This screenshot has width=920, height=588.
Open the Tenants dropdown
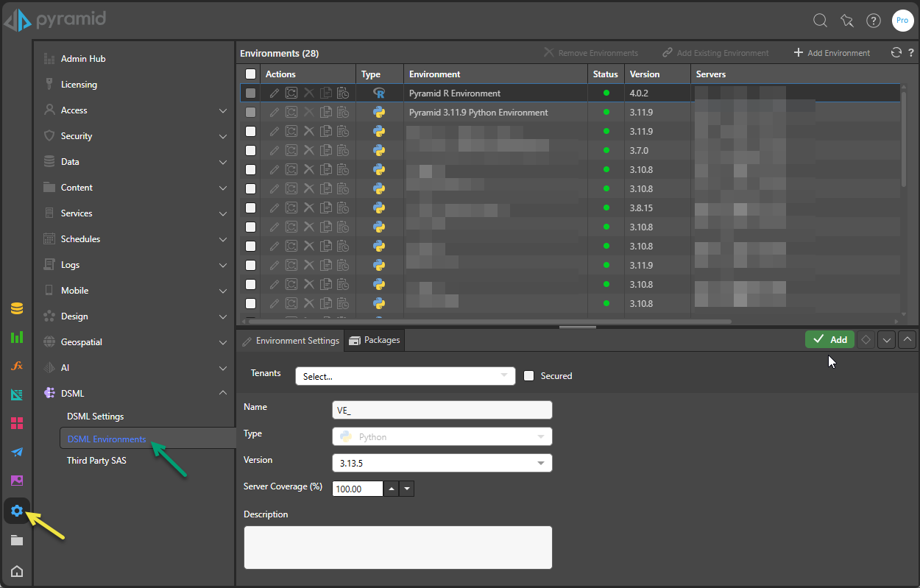tap(405, 376)
